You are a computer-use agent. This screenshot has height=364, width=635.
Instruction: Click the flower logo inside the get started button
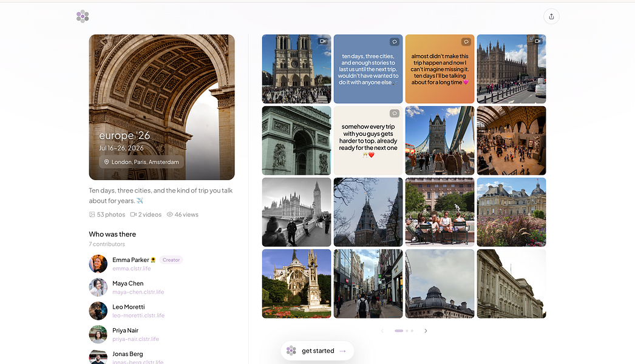coord(291,351)
